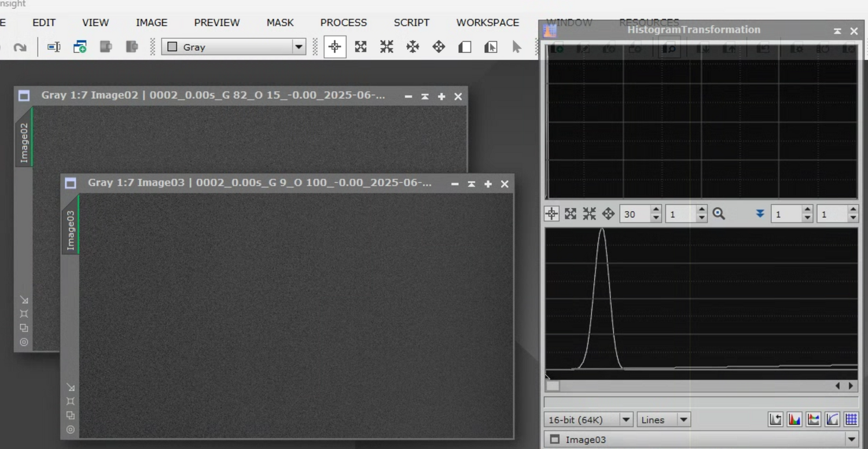The image size is (868, 449).
Task: Click the Image02 window title text
Action: pos(213,95)
